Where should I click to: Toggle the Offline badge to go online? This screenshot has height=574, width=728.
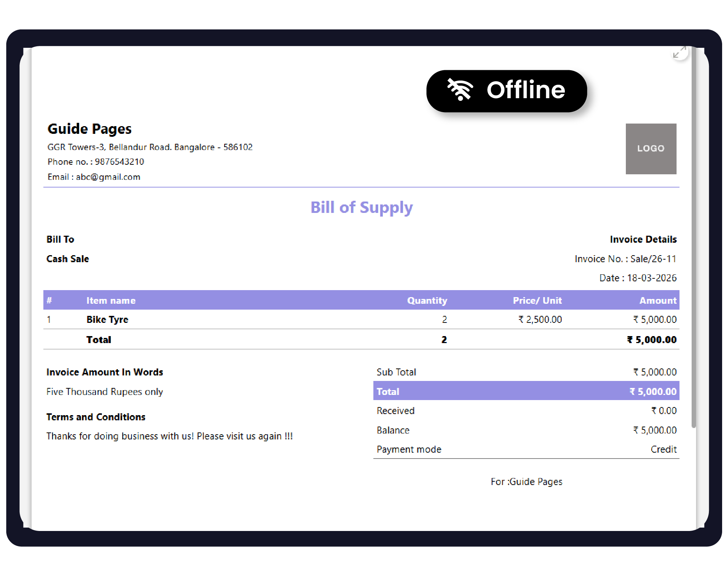pyautogui.click(x=507, y=90)
